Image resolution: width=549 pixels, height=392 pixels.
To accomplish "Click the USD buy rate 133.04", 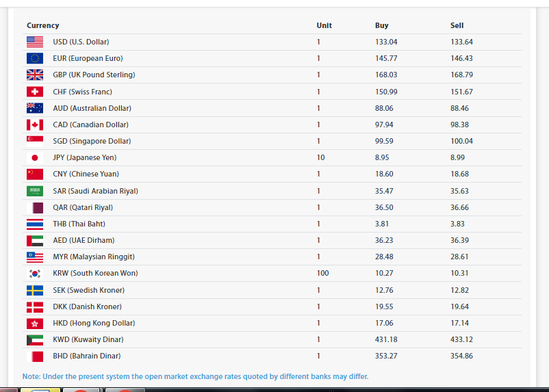I will click(x=386, y=42).
